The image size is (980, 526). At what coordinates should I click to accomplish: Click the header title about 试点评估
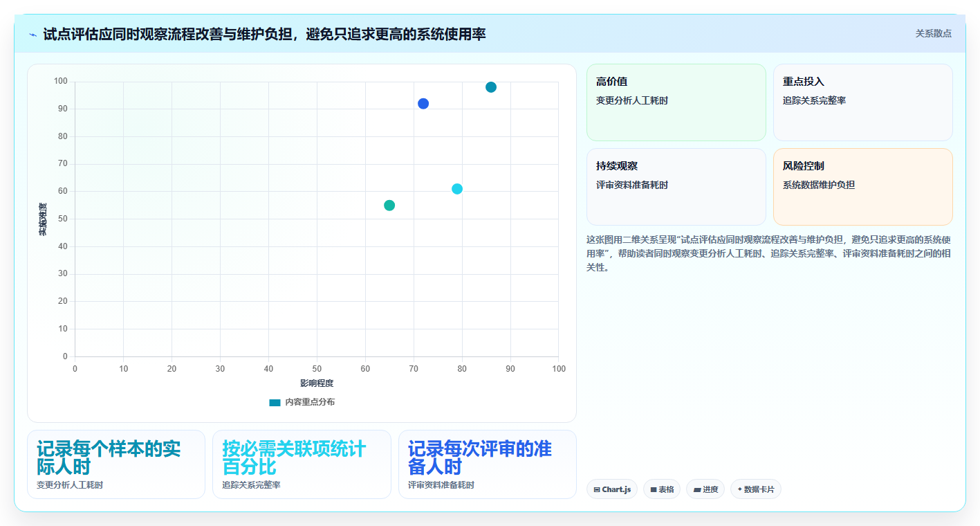tap(264, 34)
